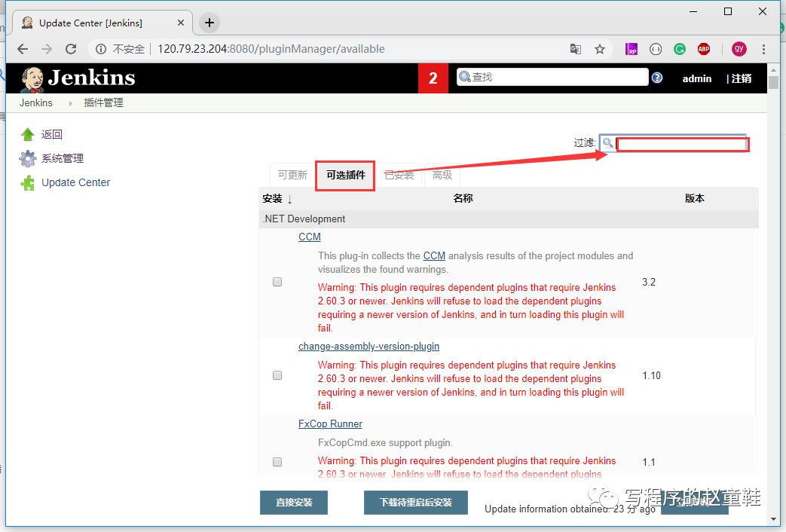
Task: Click the gear 系统管理 icon
Action: click(28, 158)
